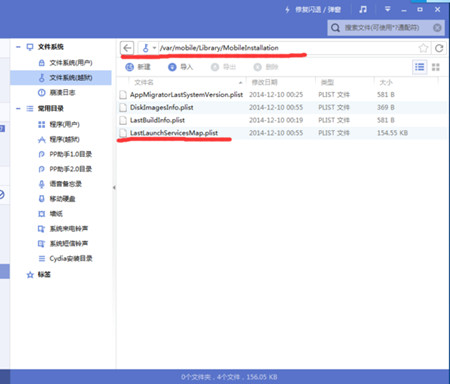The image size is (450, 384).
Task: Click the refresh icon beside path bar
Action: (439, 48)
